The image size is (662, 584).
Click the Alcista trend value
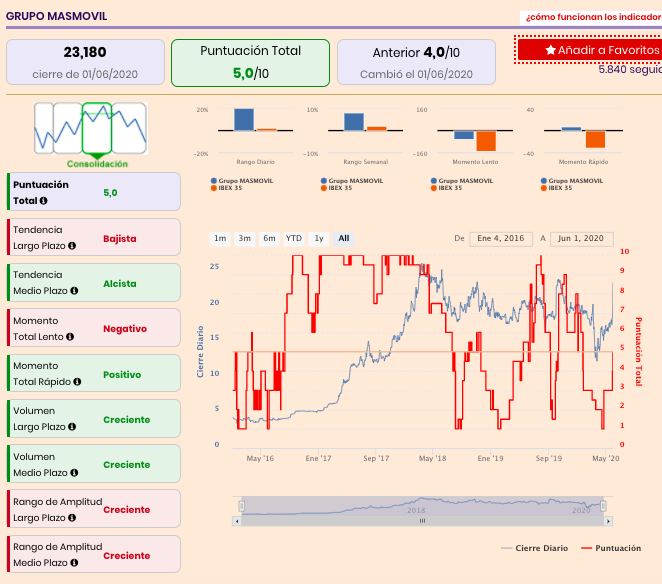(120, 284)
